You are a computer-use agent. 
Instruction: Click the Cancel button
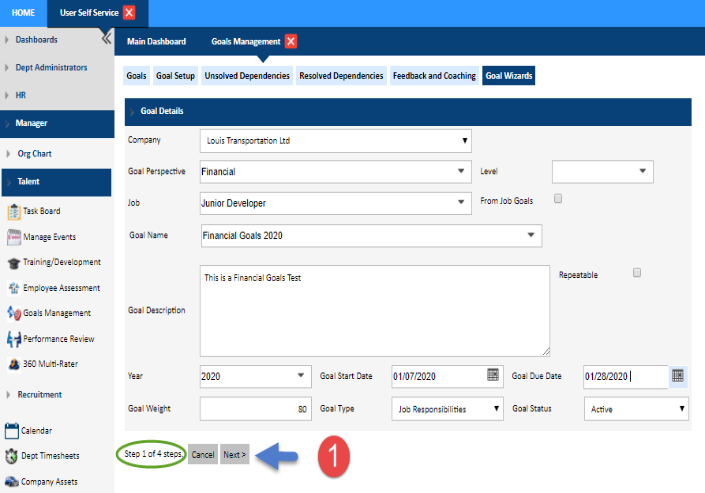[x=203, y=454]
